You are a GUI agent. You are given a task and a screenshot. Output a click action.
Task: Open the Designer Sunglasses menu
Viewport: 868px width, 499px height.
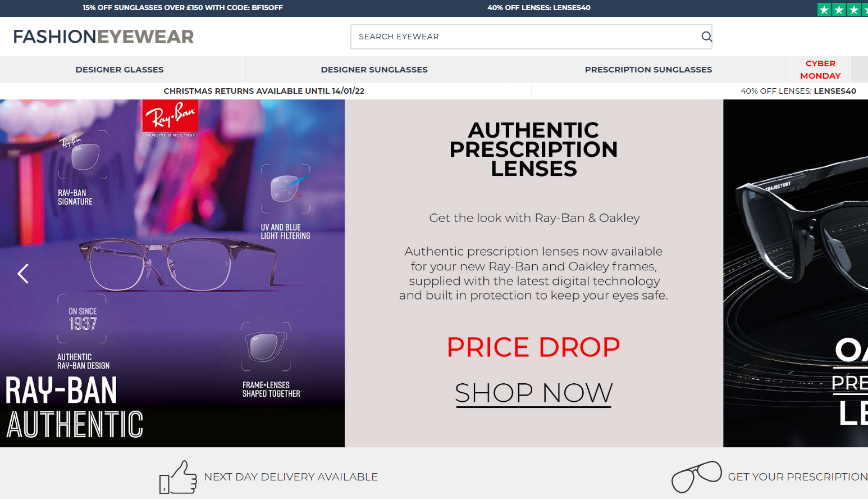(x=374, y=70)
